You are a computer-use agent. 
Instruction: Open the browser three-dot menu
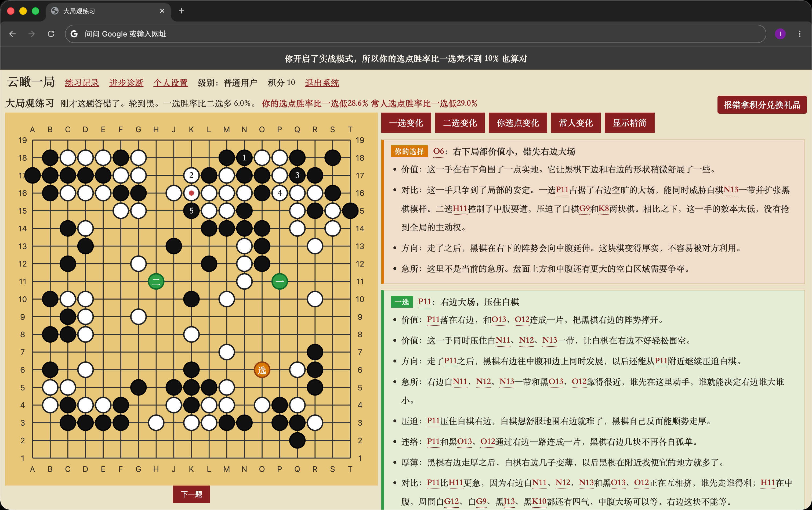click(x=799, y=34)
